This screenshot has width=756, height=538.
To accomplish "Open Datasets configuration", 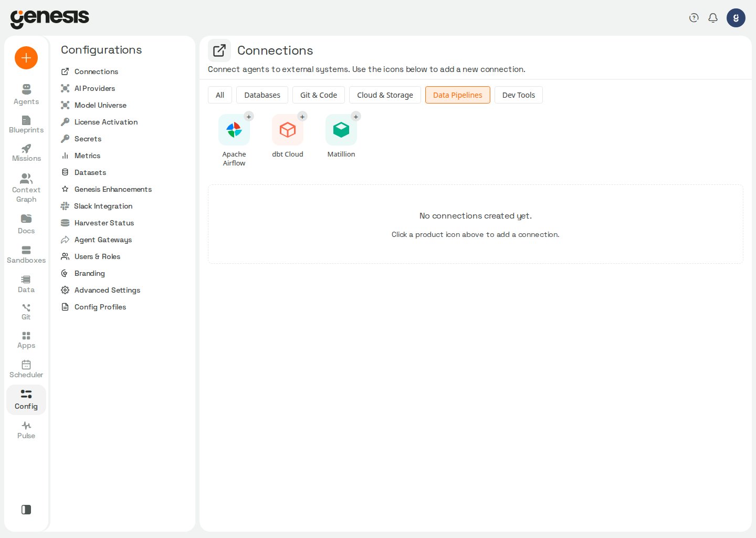I will click(83, 172).
